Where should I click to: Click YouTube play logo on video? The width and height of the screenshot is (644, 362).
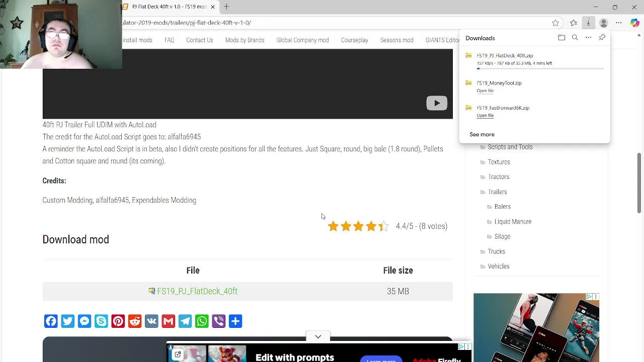point(436,103)
